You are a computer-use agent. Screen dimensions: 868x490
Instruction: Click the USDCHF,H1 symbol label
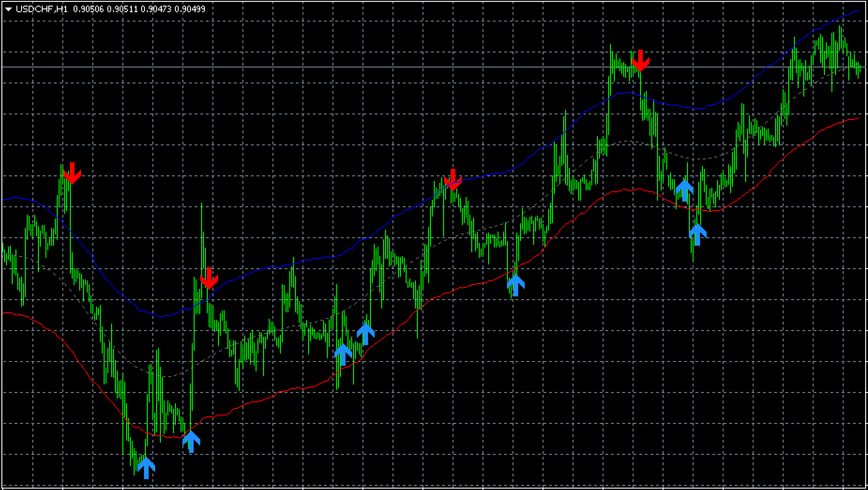click(x=42, y=9)
